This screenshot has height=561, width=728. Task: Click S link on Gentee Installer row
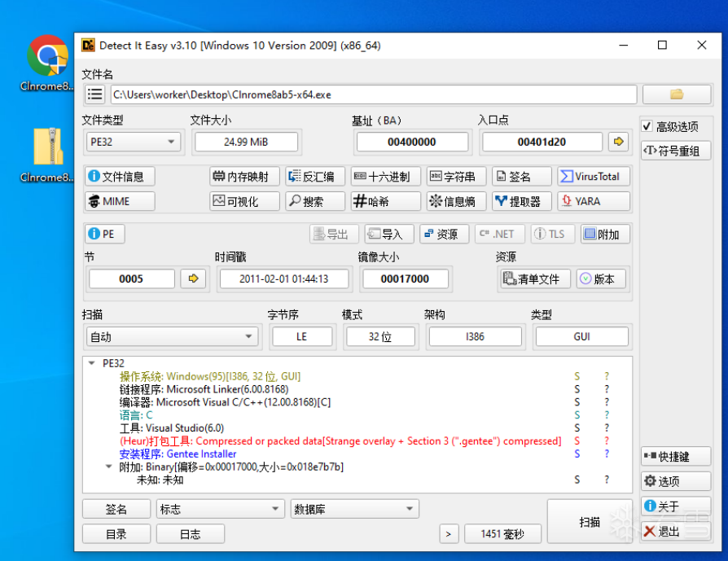(577, 454)
